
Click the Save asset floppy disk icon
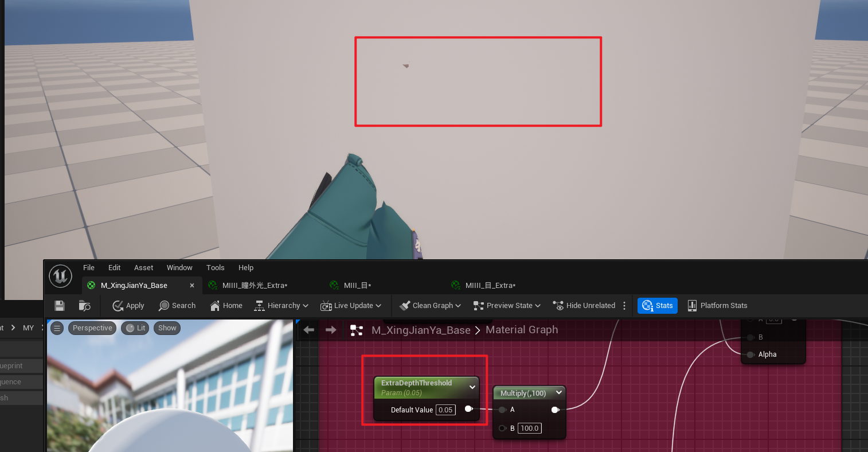point(60,306)
